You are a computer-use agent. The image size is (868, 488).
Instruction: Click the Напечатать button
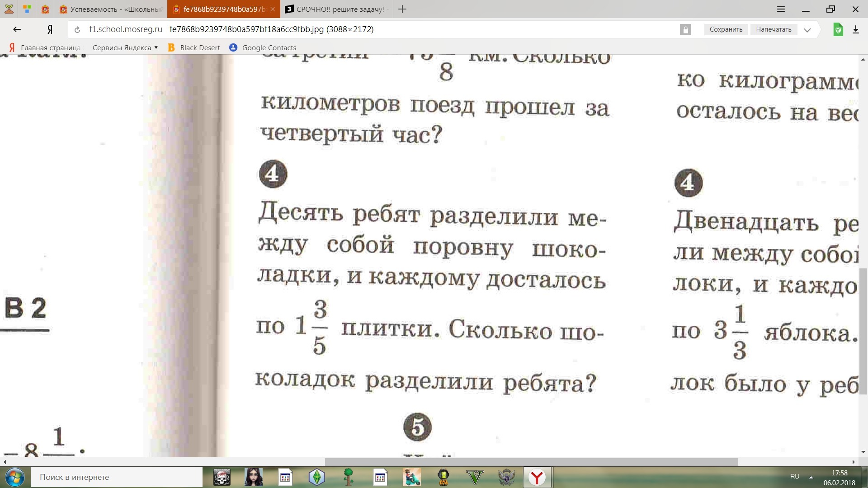click(x=774, y=29)
